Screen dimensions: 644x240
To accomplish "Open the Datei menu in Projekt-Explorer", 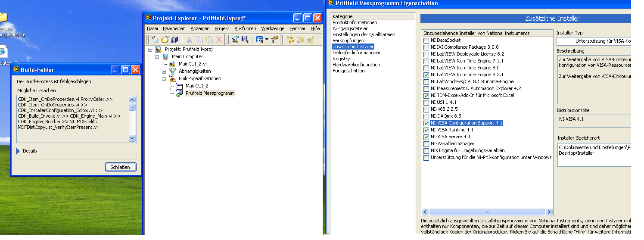I will [x=152, y=28].
